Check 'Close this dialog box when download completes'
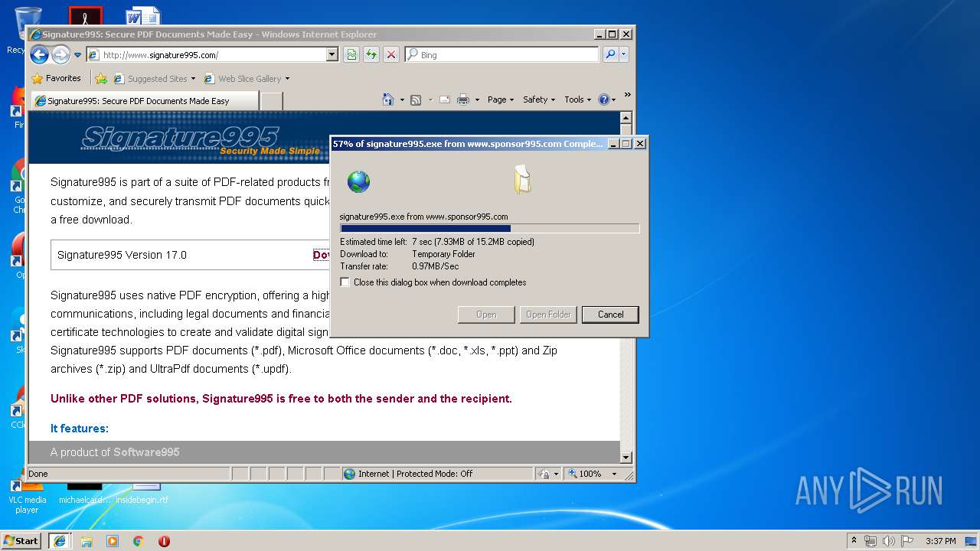This screenshot has width=980, height=551. (345, 282)
